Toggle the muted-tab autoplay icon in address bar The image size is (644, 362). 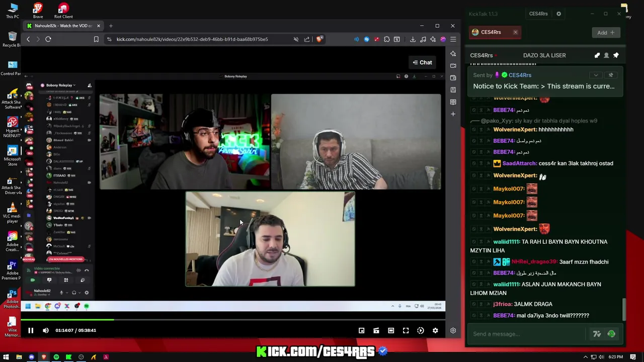tap(296, 39)
